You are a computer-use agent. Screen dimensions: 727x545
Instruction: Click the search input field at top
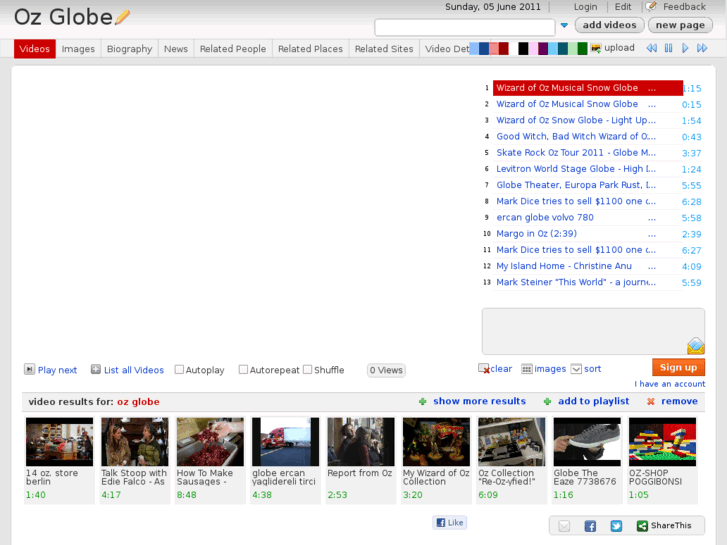pyautogui.click(x=465, y=27)
